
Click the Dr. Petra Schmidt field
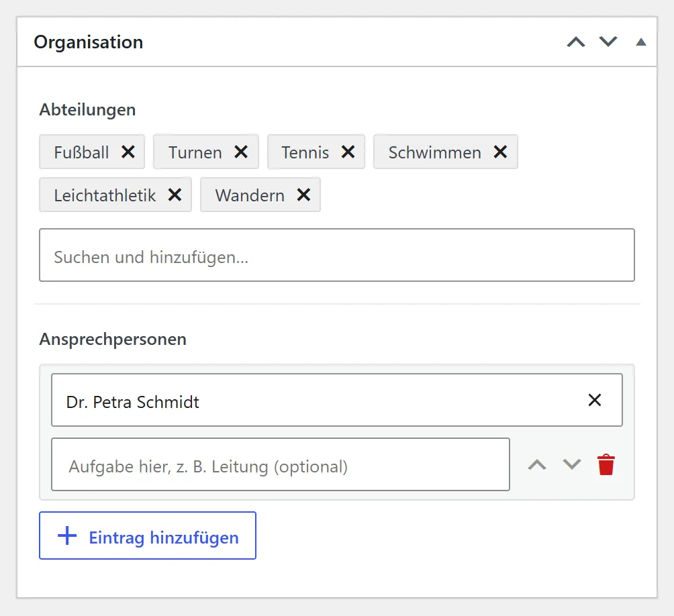(337, 400)
